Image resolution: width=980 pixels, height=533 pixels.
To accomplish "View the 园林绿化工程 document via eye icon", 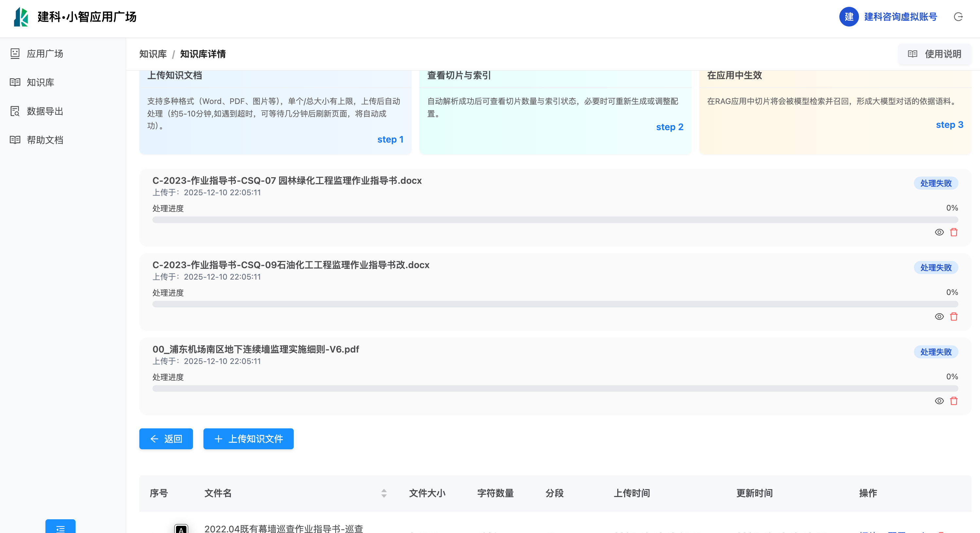I will point(939,232).
